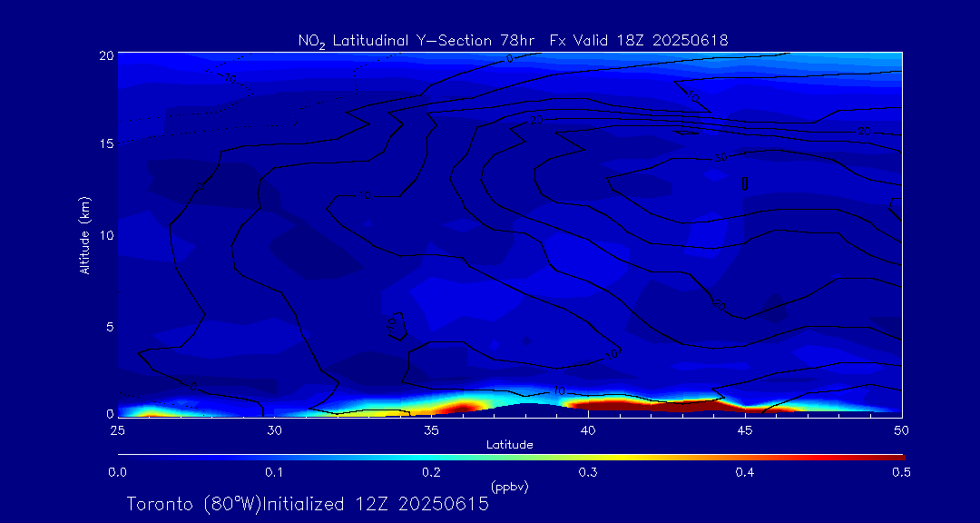The height and width of the screenshot is (523, 980).
Task: Click the 30 contour line label
Action: point(721,158)
